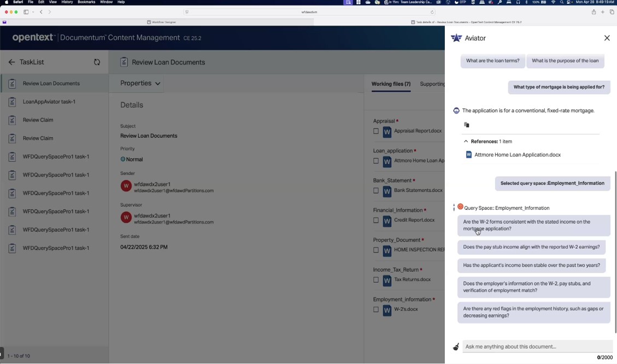Check the Credit Report.docx checkbox
This screenshot has height=364, width=617.
(x=376, y=220)
